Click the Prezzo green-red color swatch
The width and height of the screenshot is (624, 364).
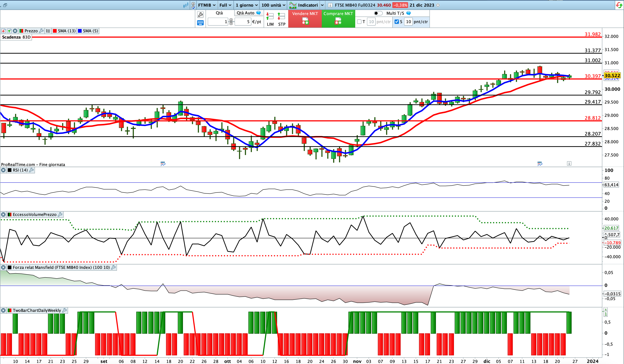coord(21,31)
